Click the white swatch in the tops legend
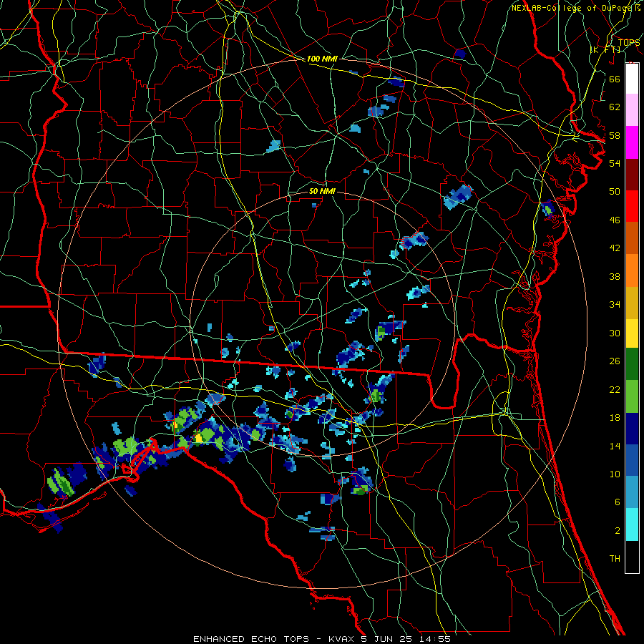Screen dimensions: 644x644 click(632, 79)
